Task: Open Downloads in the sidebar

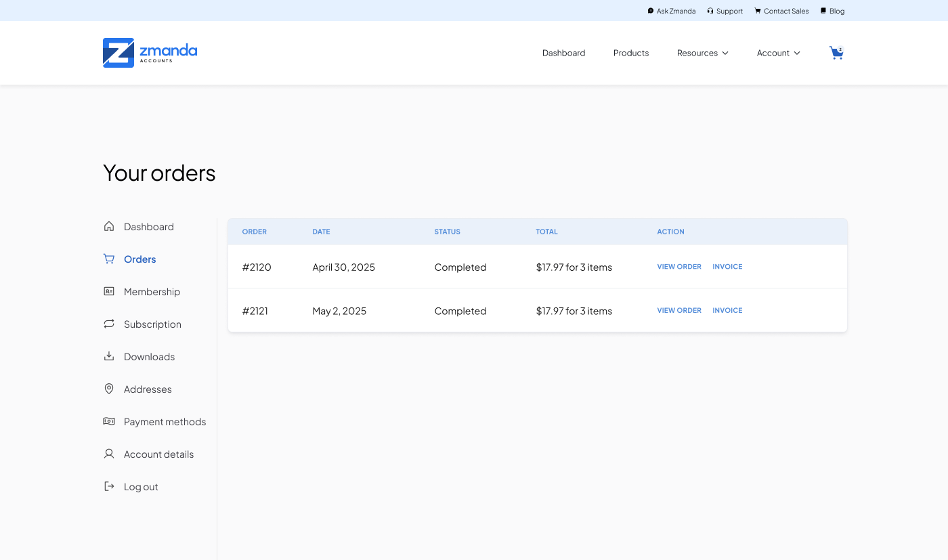Action: pos(149,357)
